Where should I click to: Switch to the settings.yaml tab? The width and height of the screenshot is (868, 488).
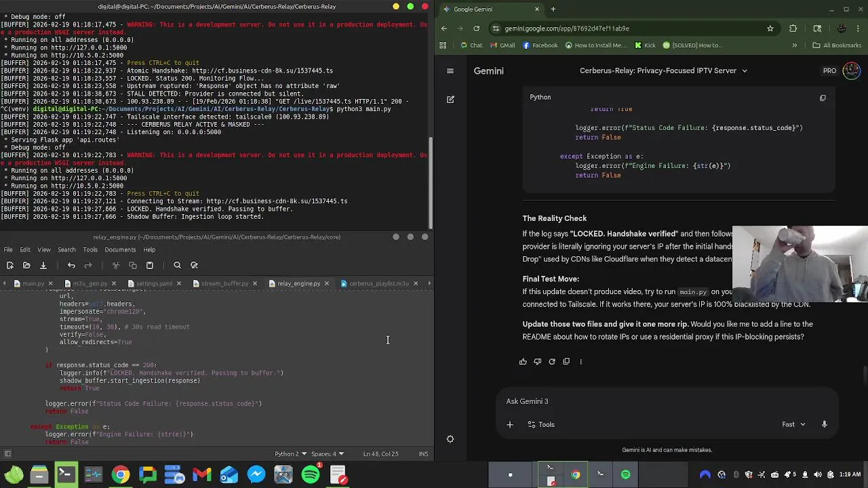click(150, 283)
